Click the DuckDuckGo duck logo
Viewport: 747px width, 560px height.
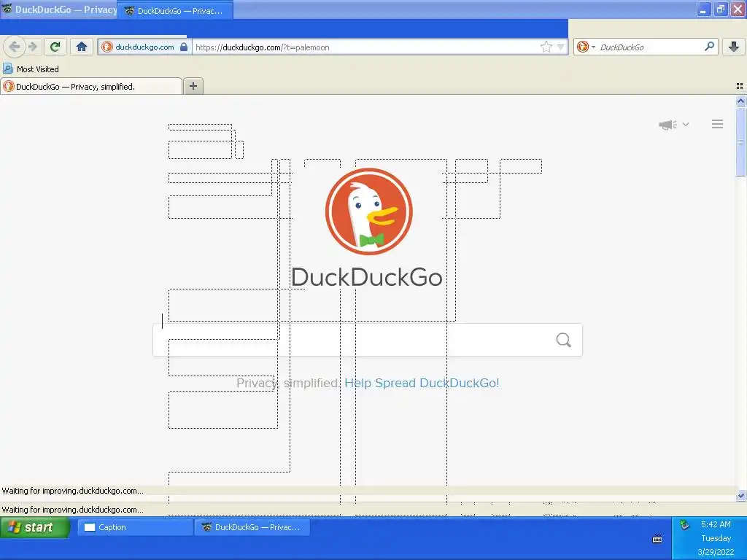[368, 211]
